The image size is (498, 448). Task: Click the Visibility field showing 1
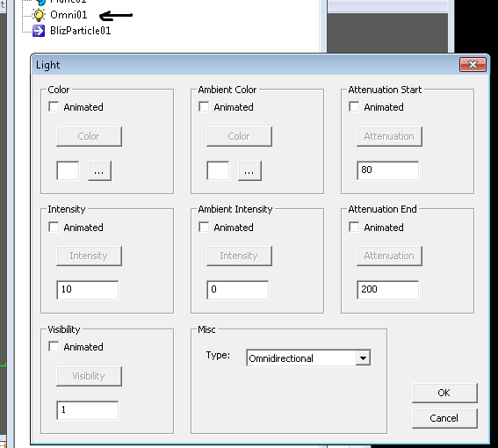(x=87, y=410)
